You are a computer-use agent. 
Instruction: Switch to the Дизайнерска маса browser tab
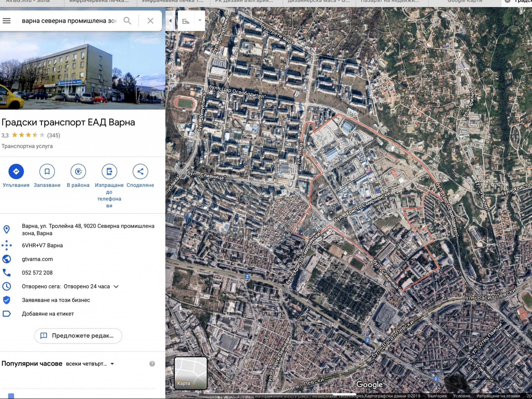(318, 2)
